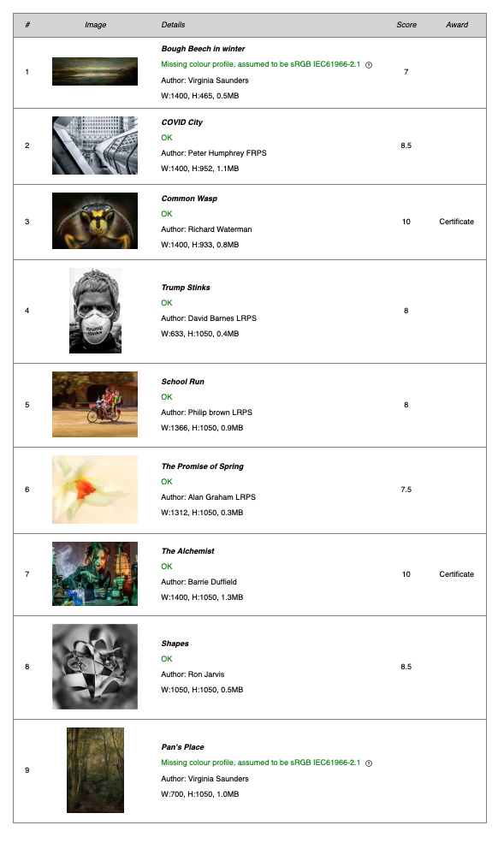This screenshot has height=843, width=504.
Task: Sort by the Score column header
Action: (406, 25)
